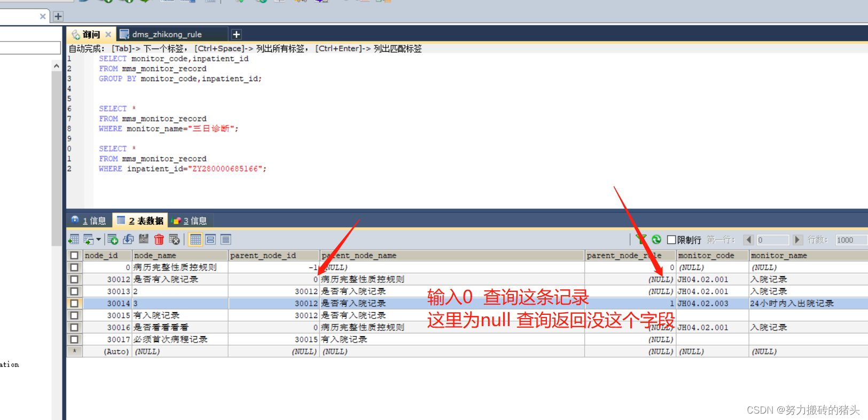Select the node_name cell '必须首次病程记录'

pyautogui.click(x=180, y=339)
